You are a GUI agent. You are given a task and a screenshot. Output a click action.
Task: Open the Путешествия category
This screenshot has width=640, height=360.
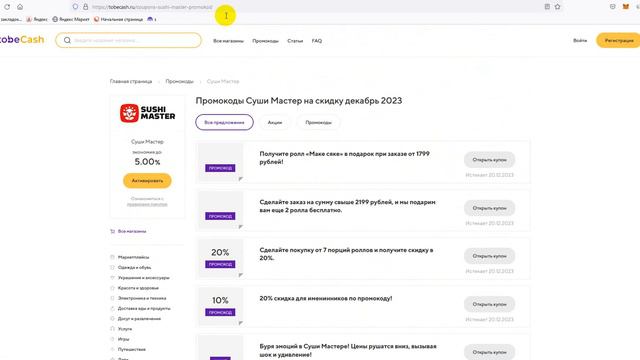(132, 349)
